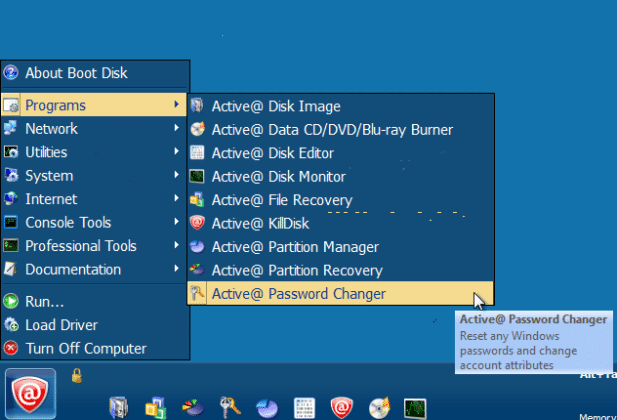Expand the Internet submenu

click(x=94, y=199)
